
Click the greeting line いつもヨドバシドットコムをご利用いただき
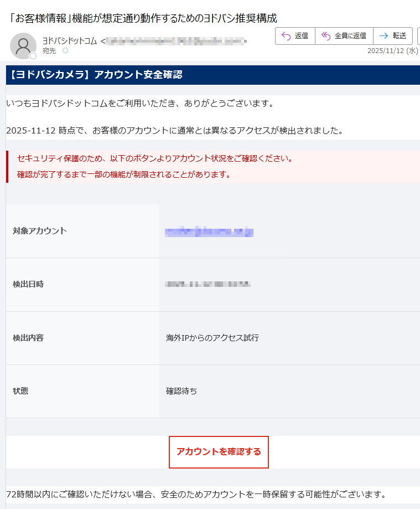141,104
